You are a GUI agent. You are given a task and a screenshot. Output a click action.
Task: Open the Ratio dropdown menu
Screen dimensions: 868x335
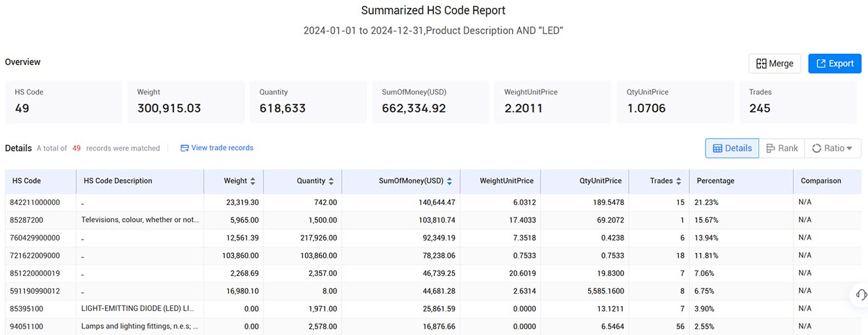point(833,148)
